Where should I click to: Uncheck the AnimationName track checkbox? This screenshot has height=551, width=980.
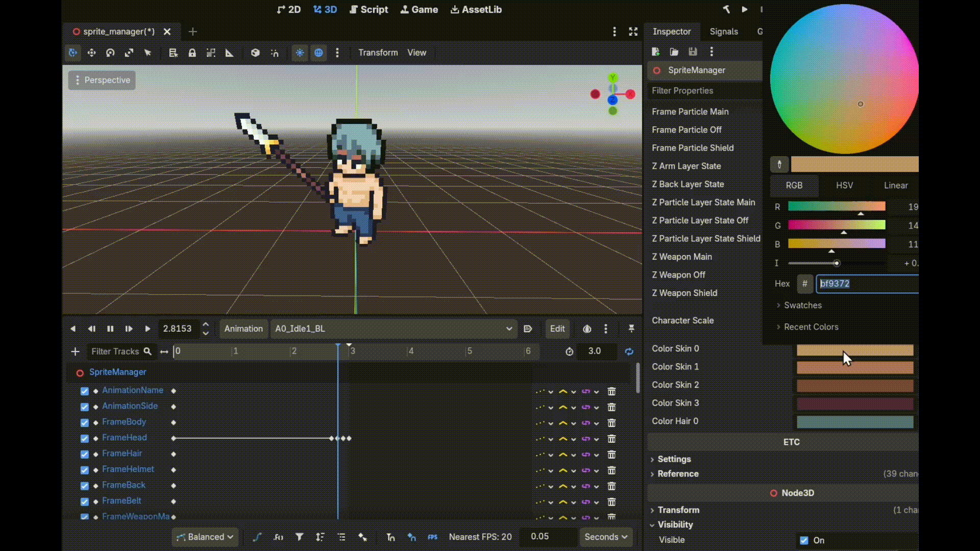85,391
